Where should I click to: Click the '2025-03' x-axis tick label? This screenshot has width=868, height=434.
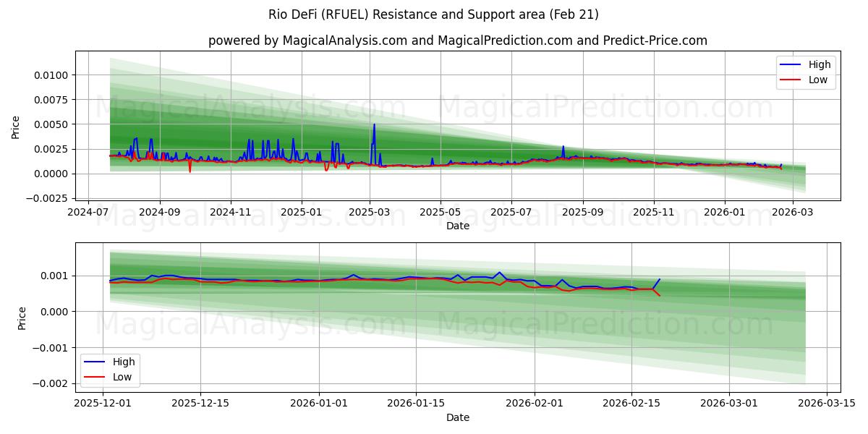(x=370, y=212)
